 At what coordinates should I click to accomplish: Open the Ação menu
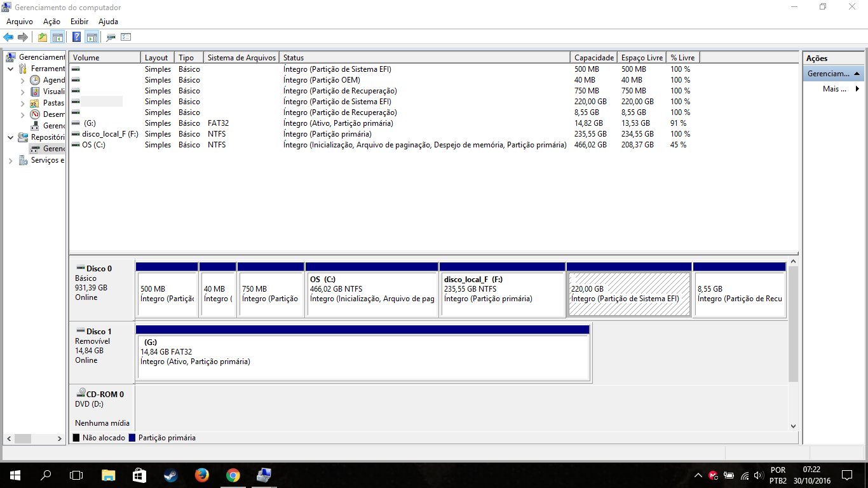point(51,22)
